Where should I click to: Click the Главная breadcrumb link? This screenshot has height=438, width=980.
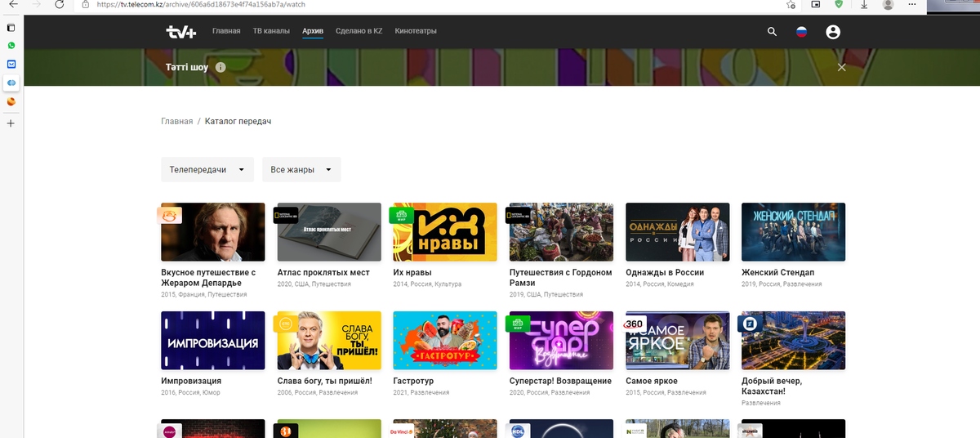click(177, 121)
